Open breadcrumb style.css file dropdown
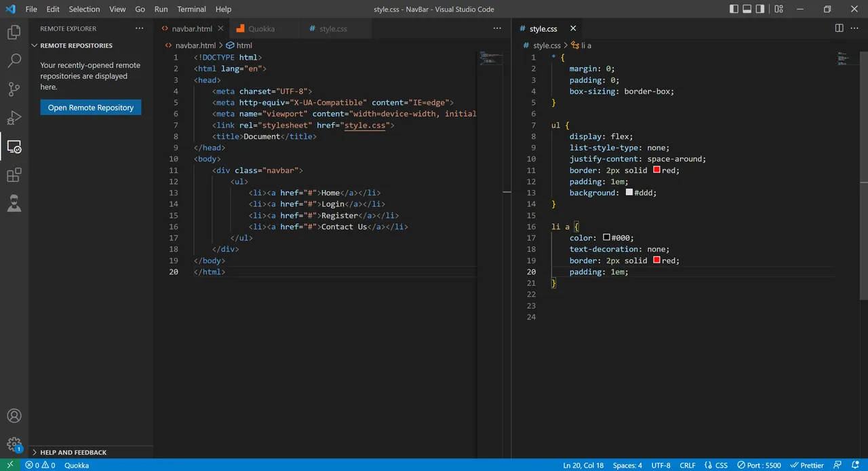The width and height of the screenshot is (868, 471). click(x=542, y=45)
